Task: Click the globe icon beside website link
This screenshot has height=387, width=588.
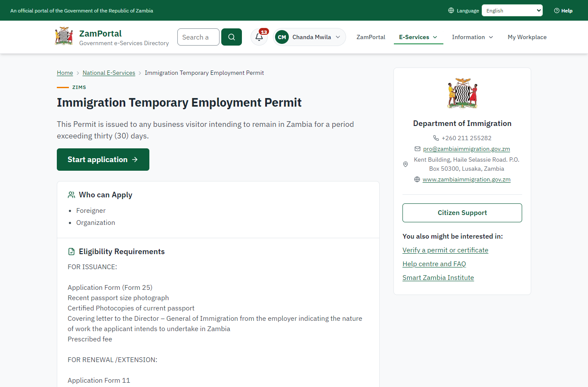Action: pos(417,179)
